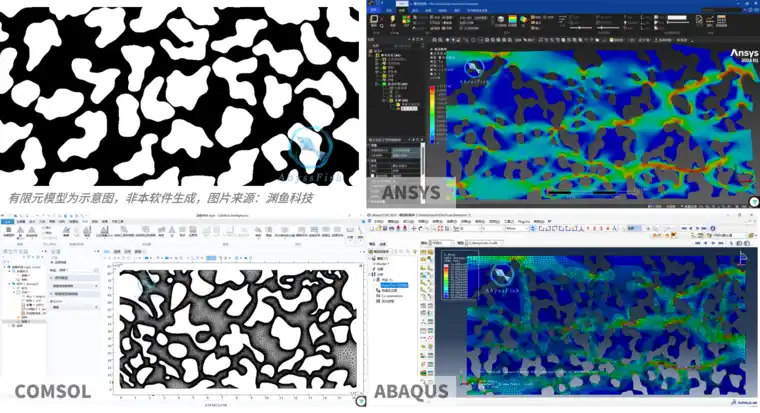Click the lightning-bolt Solve icon in ANSYS ribbon
The image size is (760, 413).
tap(393, 19)
